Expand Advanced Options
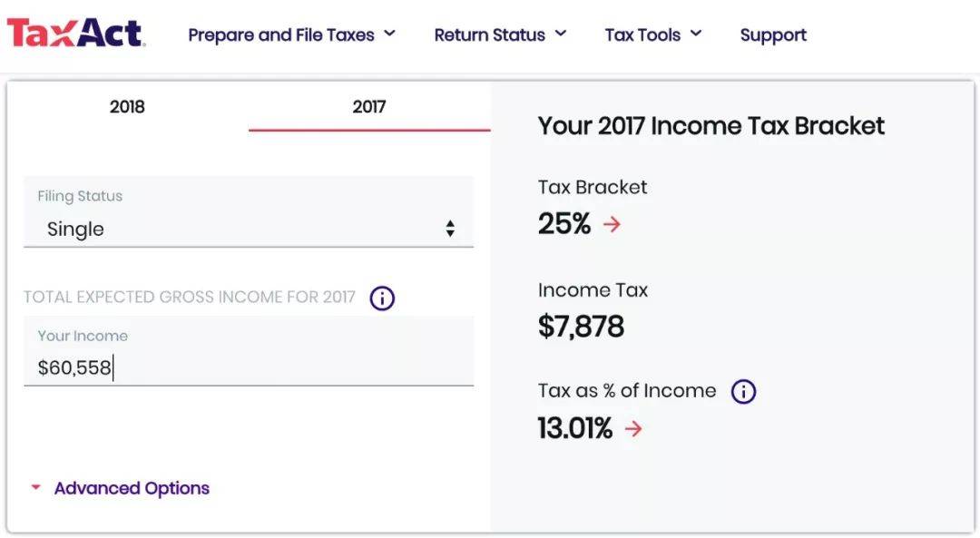This screenshot has width=980, height=538. tap(132, 488)
